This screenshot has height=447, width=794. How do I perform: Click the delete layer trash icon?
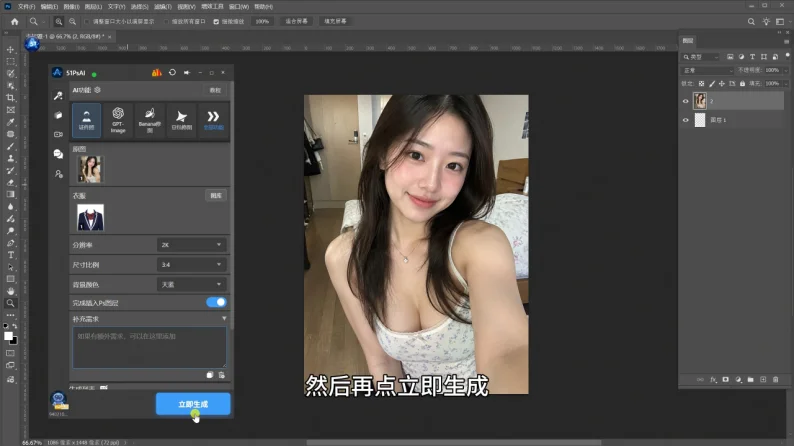coord(775,380)
